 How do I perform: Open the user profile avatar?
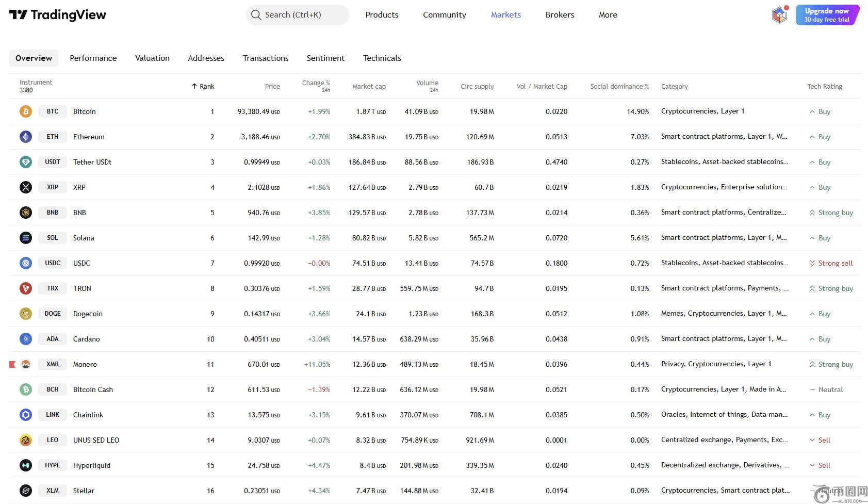click(x=779, y=15)
